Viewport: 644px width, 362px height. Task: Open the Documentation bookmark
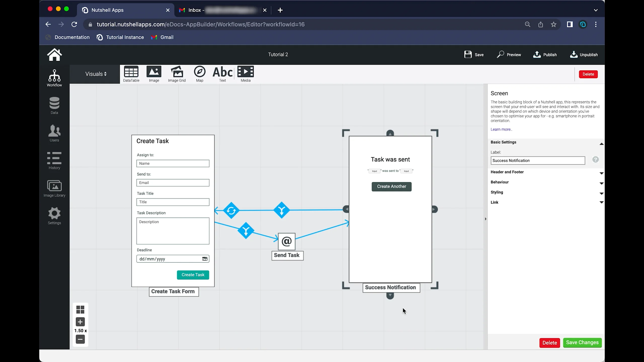pyautogui.click(x=68, y=37)
